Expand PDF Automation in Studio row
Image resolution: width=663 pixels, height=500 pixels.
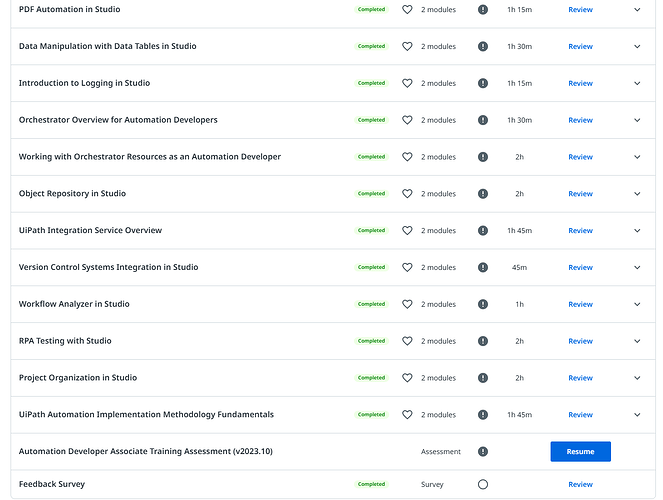click(x=637, y=9)
